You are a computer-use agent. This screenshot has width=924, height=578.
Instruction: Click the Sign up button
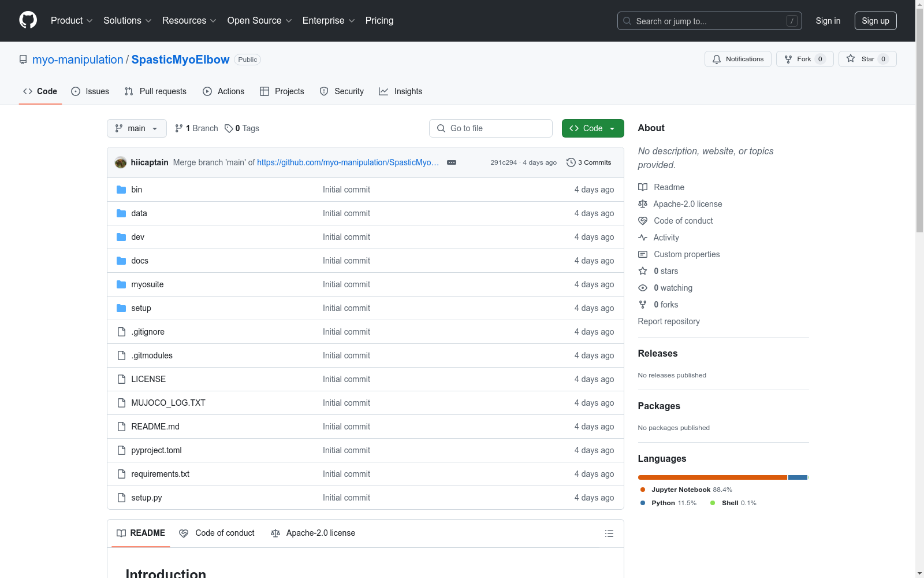click(875, 21)
